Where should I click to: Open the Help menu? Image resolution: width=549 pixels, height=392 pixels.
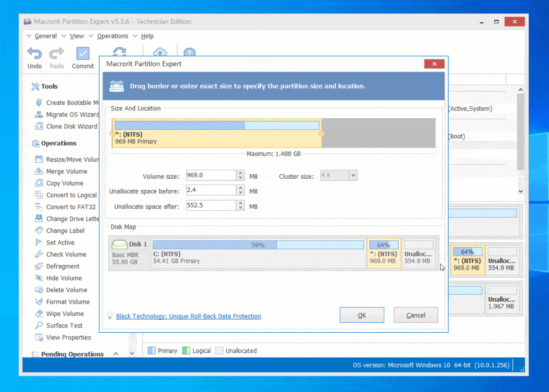click(x=147, y=36)
